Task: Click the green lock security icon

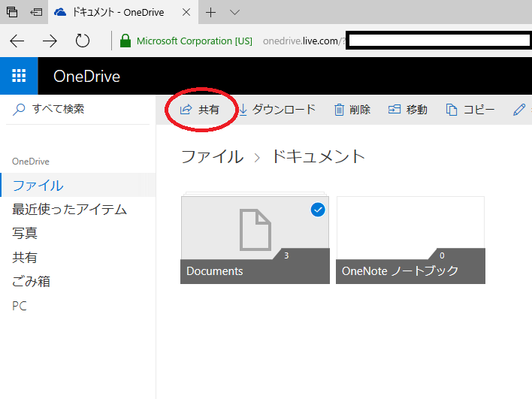Action: [125, 41]
